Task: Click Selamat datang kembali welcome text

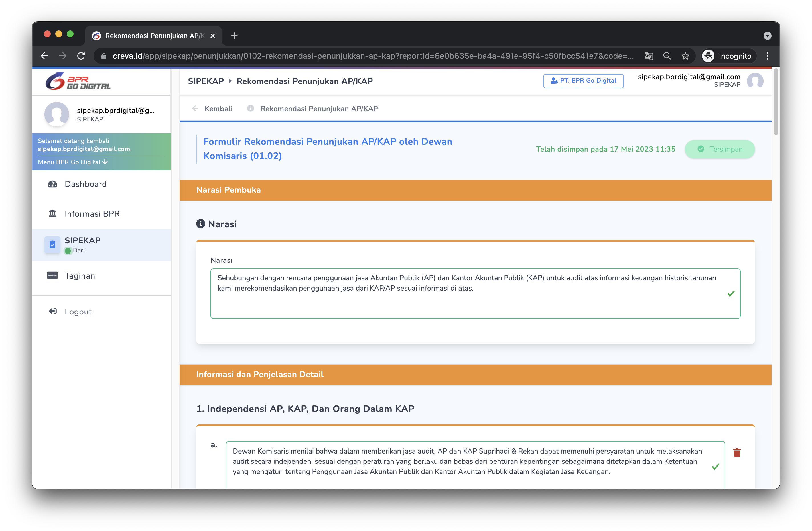Action: (74, 141)
